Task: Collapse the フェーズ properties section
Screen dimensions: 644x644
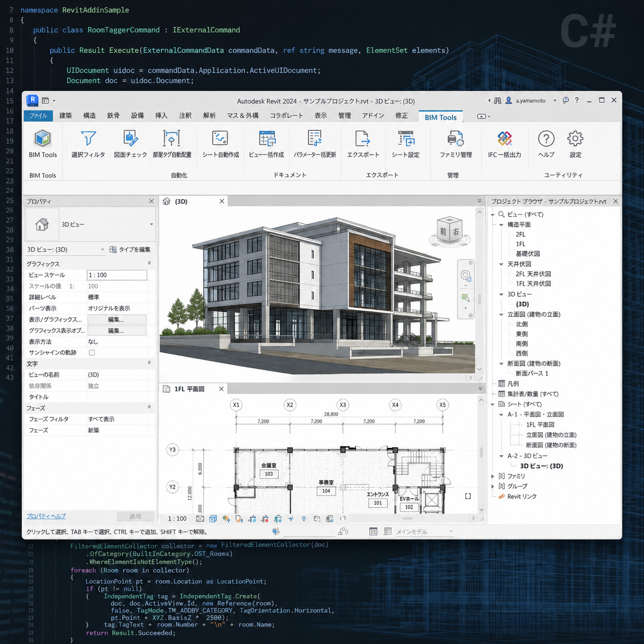Action: 149,408
